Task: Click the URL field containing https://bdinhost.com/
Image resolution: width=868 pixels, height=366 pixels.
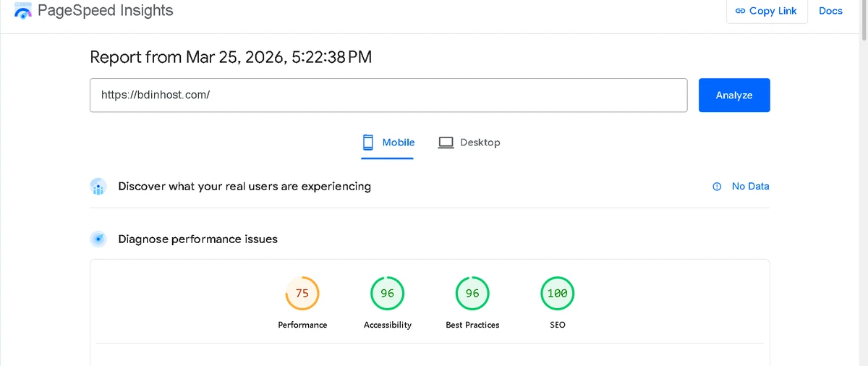Action: [388, 95]
